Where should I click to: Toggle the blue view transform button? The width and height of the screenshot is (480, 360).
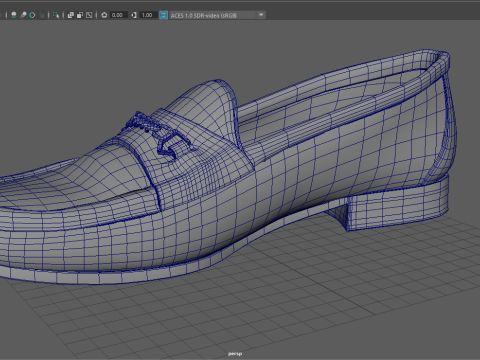[163, 15]
